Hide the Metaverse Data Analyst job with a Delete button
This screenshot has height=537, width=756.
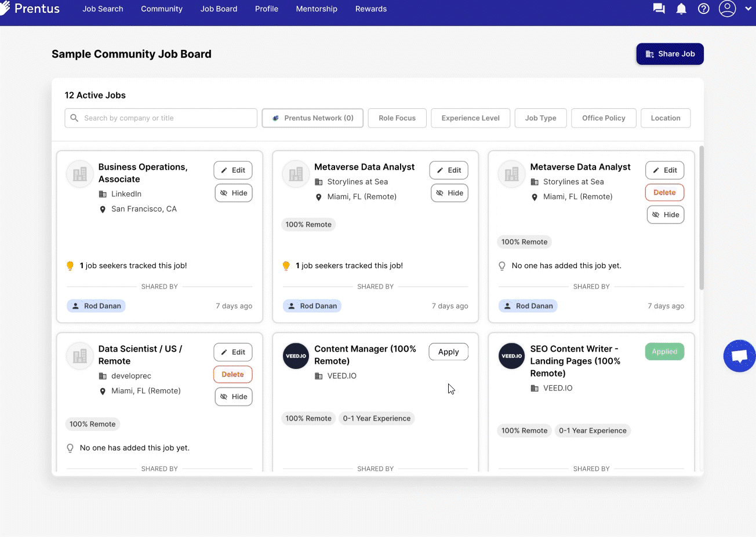pyautogui.click(x=666, y=215)
